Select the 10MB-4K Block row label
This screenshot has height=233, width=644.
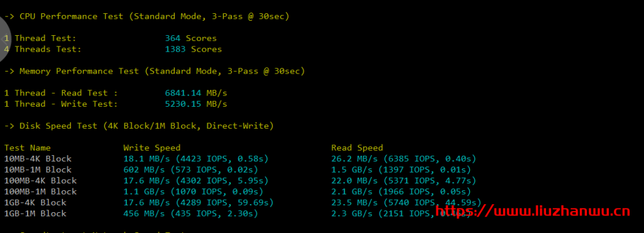(38, 159)
